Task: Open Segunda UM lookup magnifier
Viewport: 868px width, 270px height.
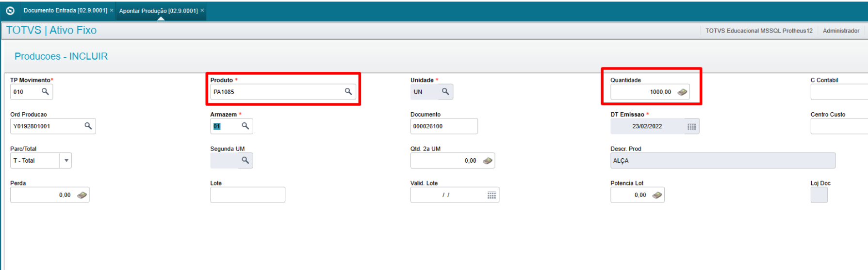Action: click(246, 160)
